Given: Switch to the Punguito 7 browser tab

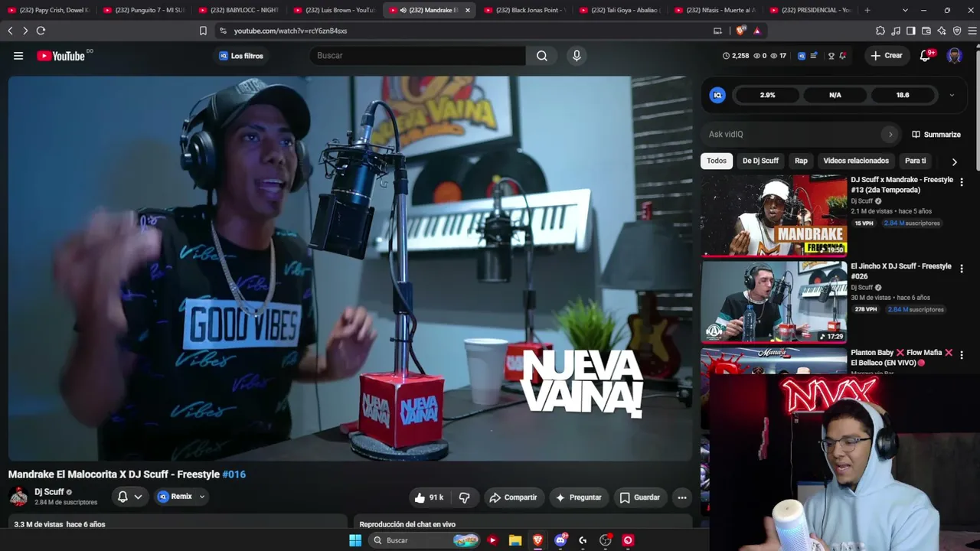Looking at the screenshot, I should coord(144,11).
